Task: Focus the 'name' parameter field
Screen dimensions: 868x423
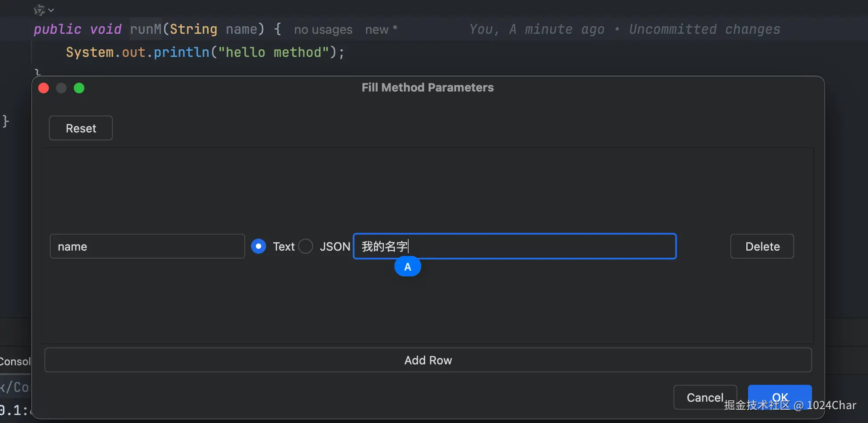Action: (x=147, y=246)
